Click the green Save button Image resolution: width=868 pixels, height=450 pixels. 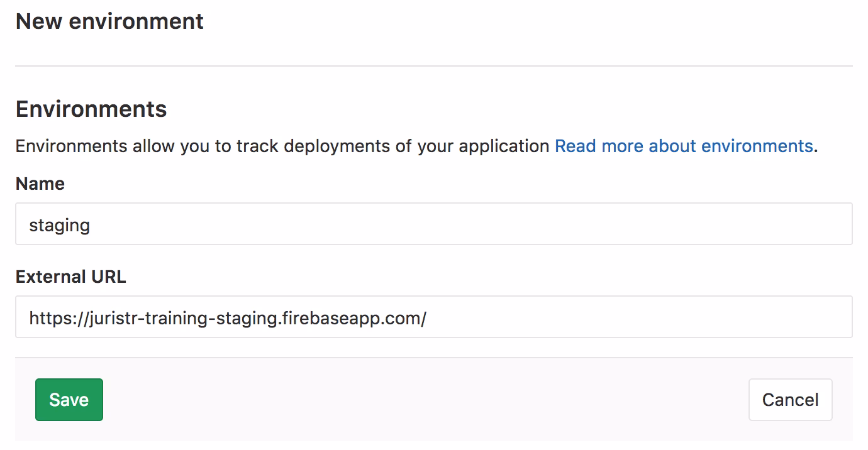click(69, 400)
